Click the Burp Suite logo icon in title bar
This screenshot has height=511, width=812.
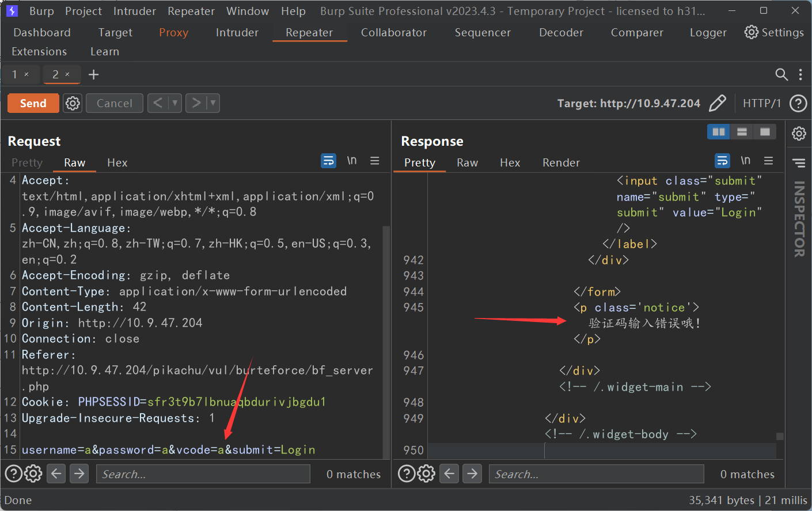(x=12, y=11)
